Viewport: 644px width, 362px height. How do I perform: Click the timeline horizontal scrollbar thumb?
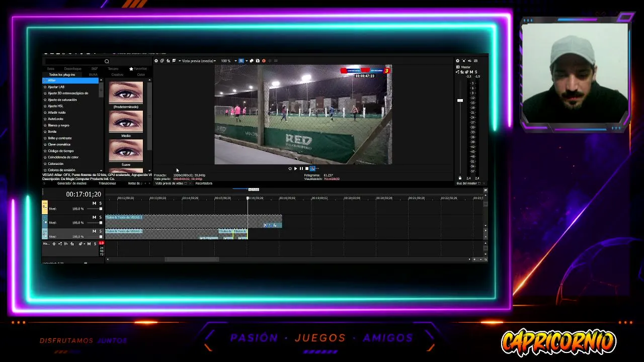pyautogui.click(x=192, y=259)
